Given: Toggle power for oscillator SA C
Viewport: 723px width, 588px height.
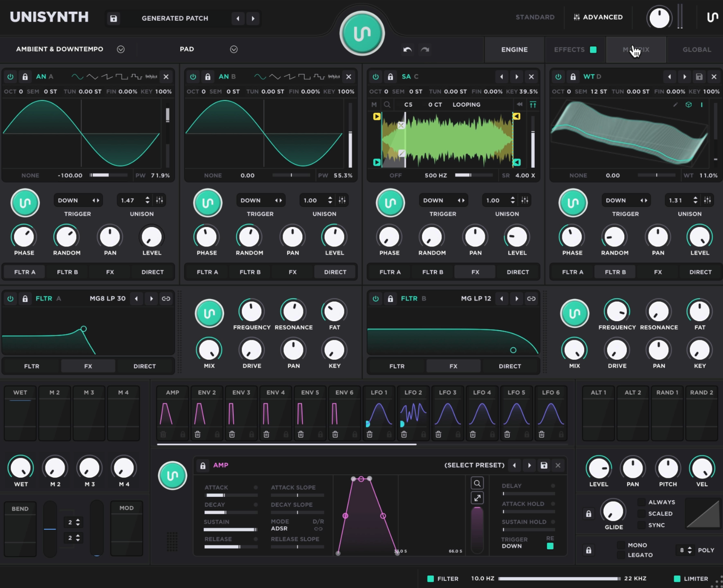Looking at the screenshot, I should click(376, 77).
